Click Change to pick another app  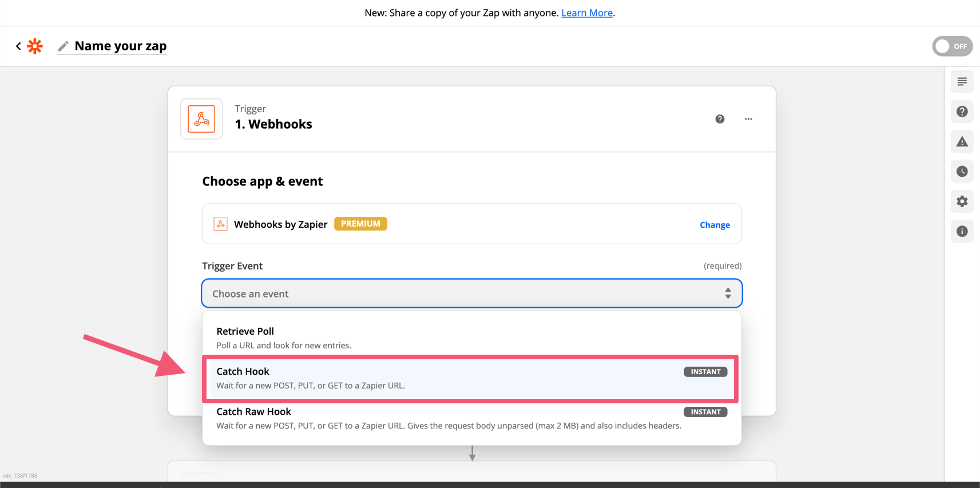tap(715, 225)
